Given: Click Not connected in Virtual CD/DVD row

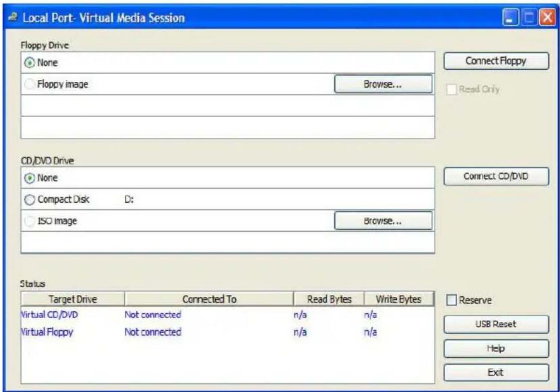Looking at the screenshot, I should tap(153, 315).
